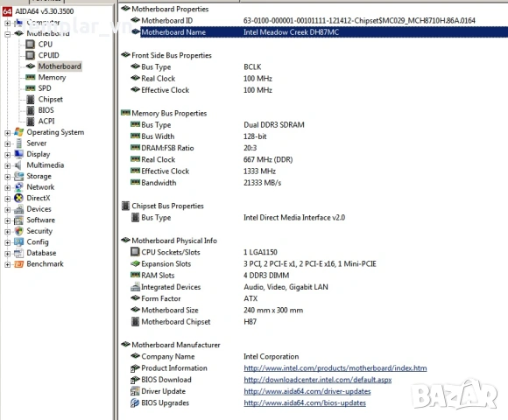Click the CPUID chip icon

(x=30, y=55)
